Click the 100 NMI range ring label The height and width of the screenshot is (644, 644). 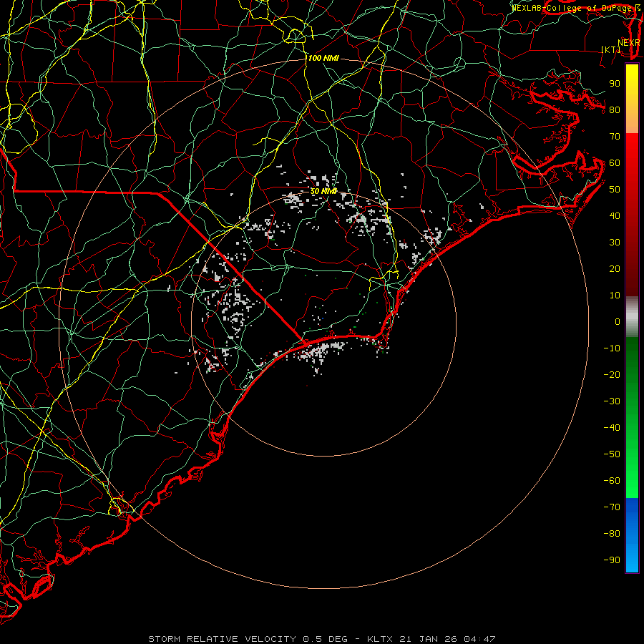point(323,59)
